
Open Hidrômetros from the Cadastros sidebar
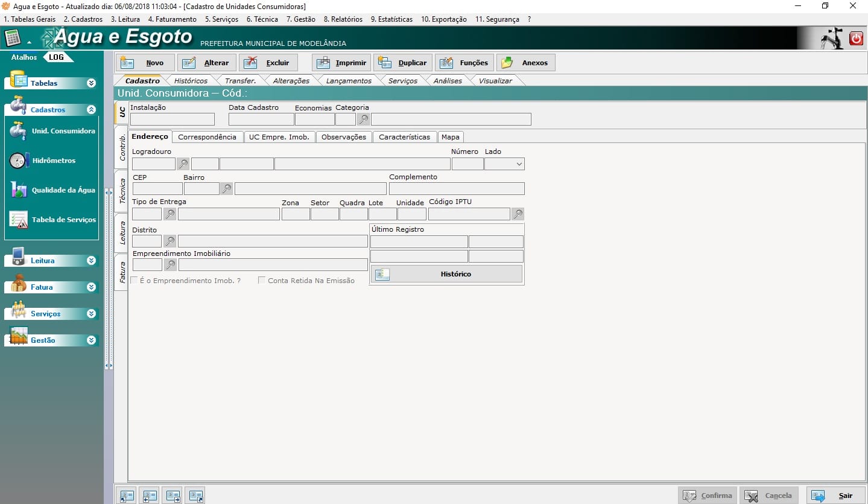coord(54,161)
